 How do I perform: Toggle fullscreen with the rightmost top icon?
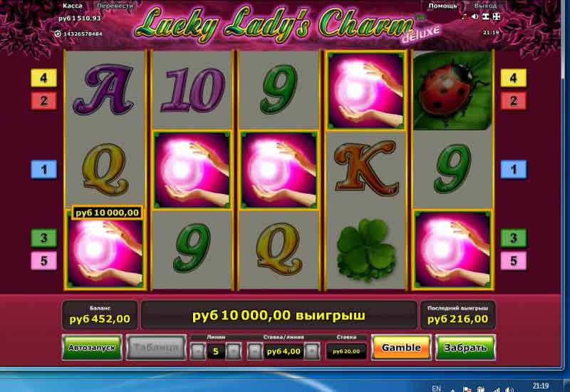496,16
